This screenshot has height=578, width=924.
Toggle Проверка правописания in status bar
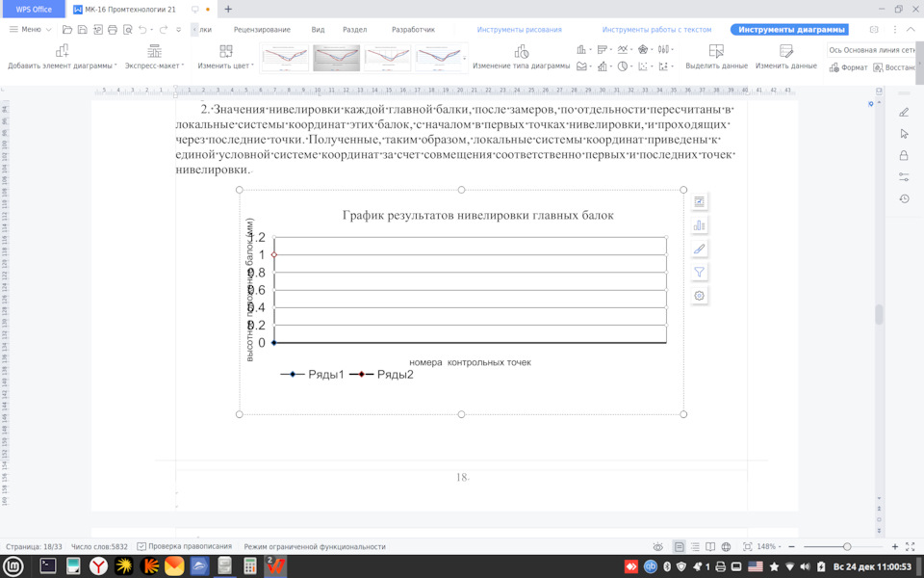185,547
